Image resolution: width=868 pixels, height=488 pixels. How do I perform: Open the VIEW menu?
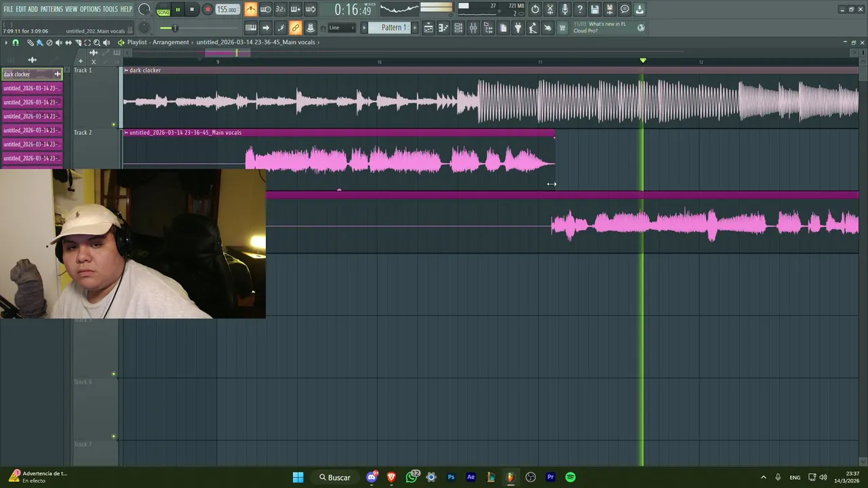[x=71, y=9]
